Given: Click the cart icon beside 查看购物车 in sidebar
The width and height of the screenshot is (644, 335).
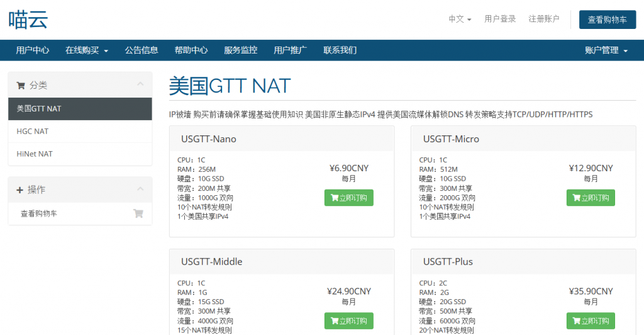Looking at the screenshot, I should [x=138, y=213].
